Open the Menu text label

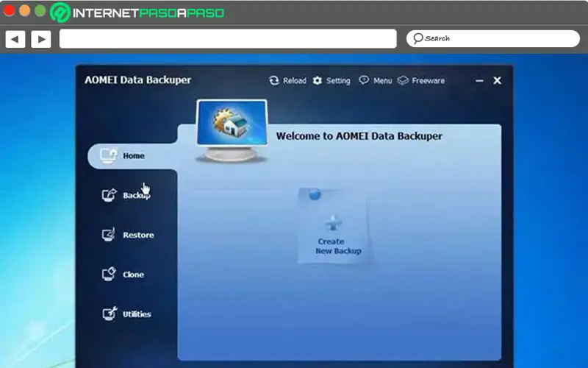click(382, 81)
